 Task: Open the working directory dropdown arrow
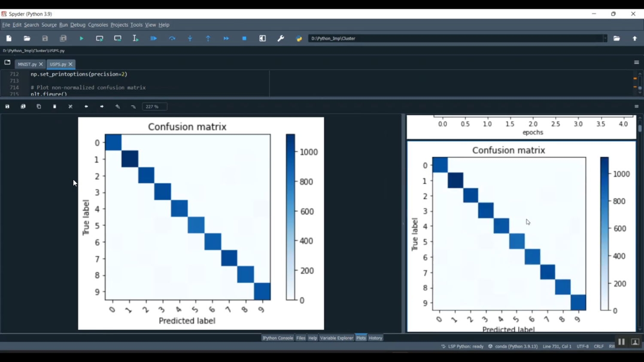coord(605,38)
